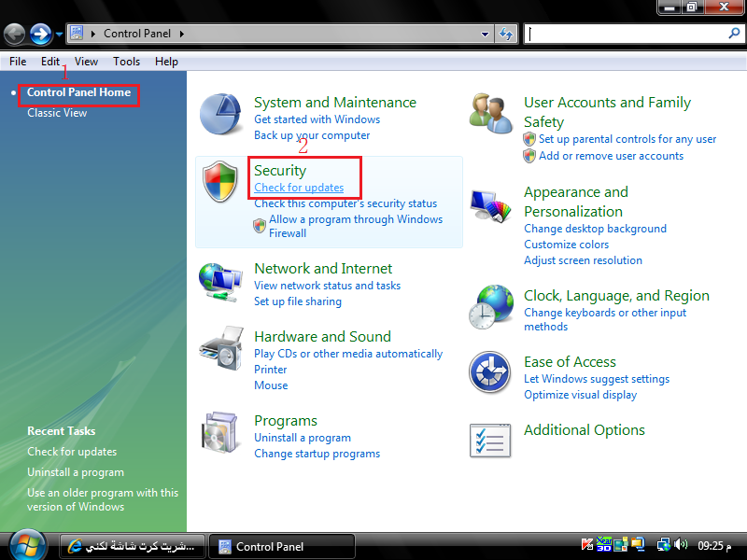Click Change desktop background
This screenshot has width=747, height=560.
[x=595, y=229]
